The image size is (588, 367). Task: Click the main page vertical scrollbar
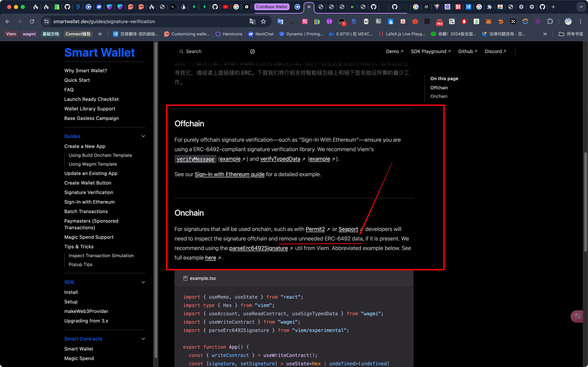coord(585,202)
